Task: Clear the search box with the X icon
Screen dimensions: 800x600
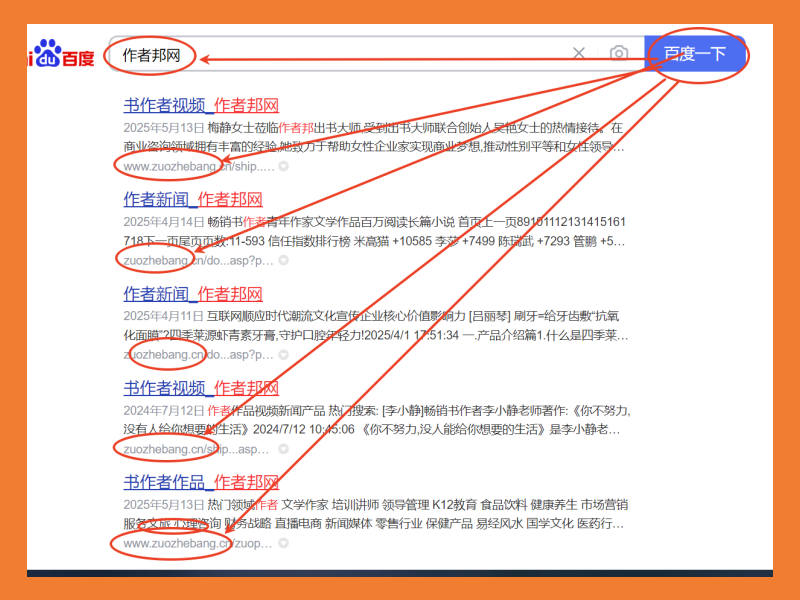Action: tap(579, 53)
